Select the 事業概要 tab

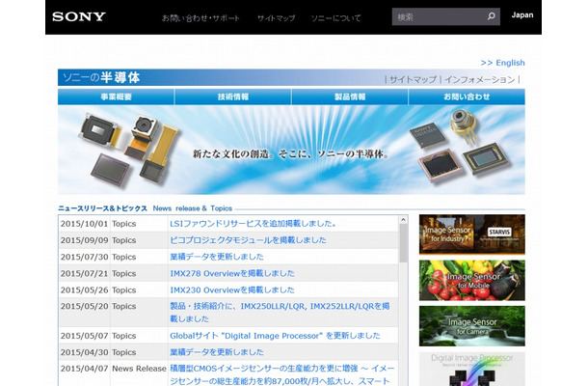pyautogui.click(x=117, y=96)
